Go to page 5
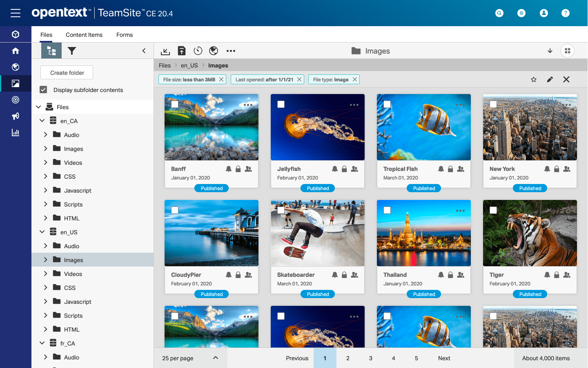This screenshot has width=588, height=368. 416,358
